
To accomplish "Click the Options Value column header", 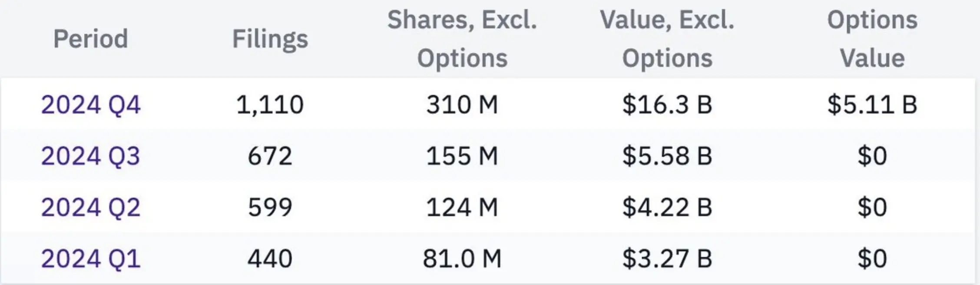I will (x=872, y=39).
